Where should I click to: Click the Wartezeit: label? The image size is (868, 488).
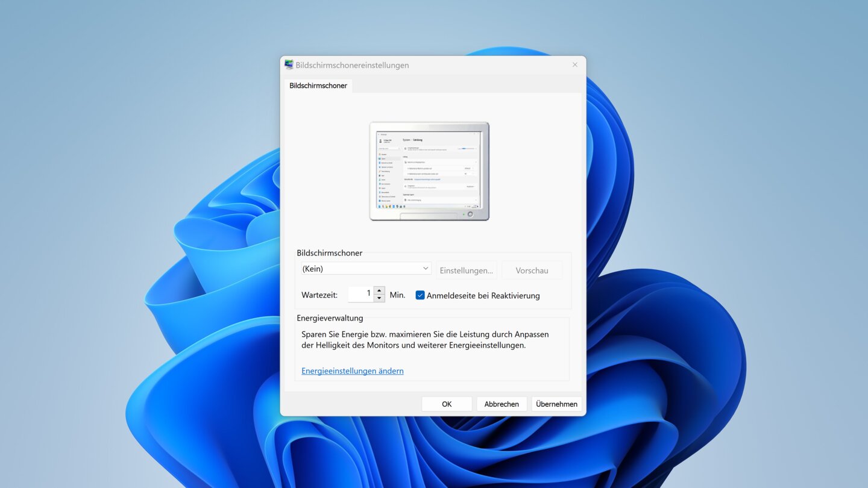[x=319, y=295]
